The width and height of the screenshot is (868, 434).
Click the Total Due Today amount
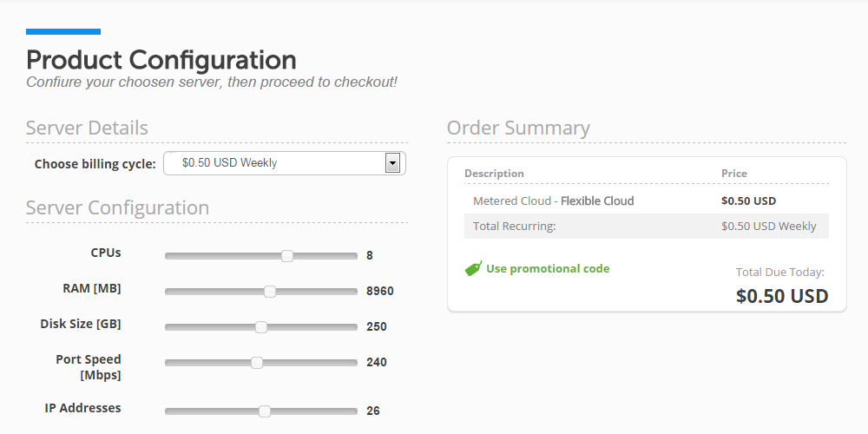(x=782, y=296)
